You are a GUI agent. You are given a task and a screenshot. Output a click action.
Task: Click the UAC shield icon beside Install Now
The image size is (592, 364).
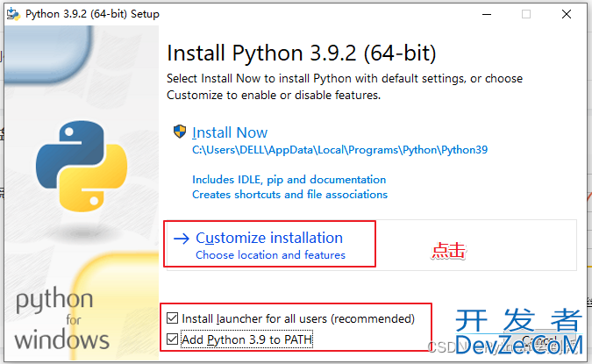coord(180,132)
